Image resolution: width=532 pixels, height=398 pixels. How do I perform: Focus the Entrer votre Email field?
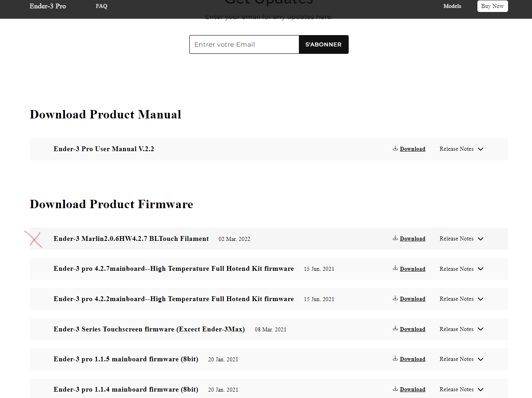[244, 45]
